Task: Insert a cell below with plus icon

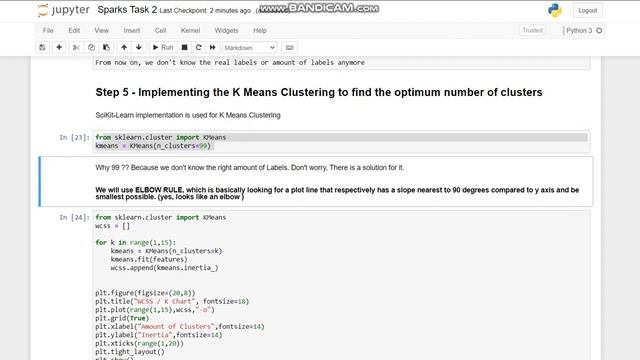Action: click(59, 47)
